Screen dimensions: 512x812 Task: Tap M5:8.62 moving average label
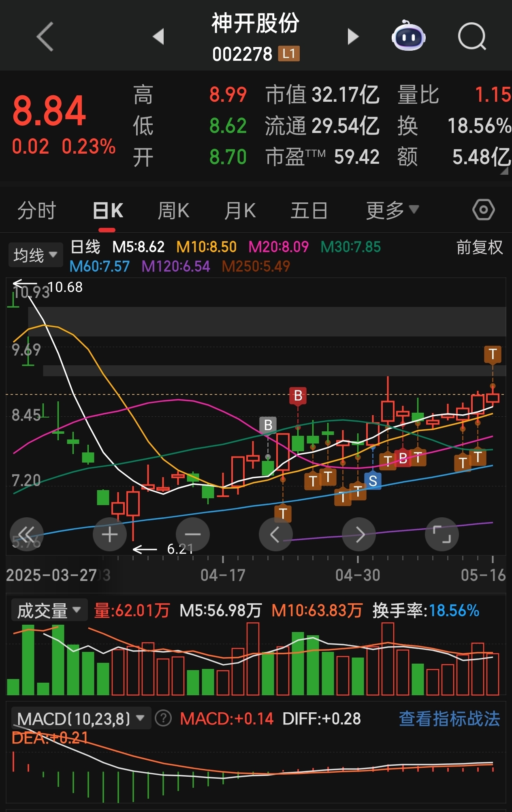(139, 247)
